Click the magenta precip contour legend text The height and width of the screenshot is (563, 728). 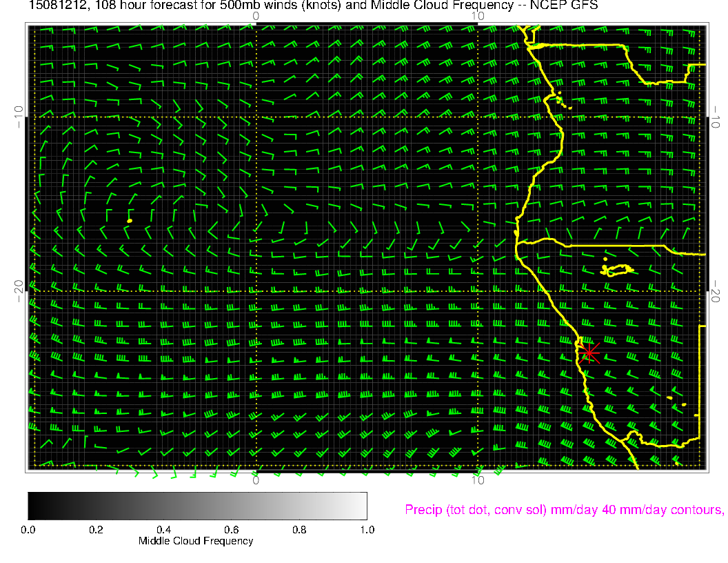564,510
